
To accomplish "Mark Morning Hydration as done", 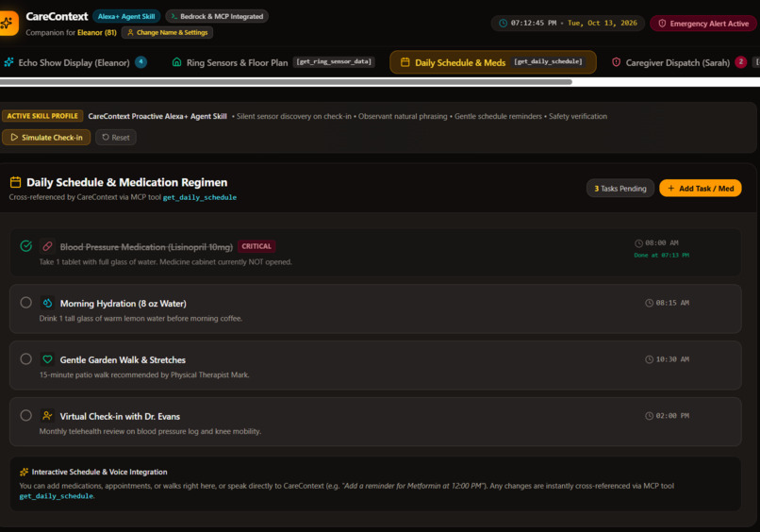I will click(26, 303).
